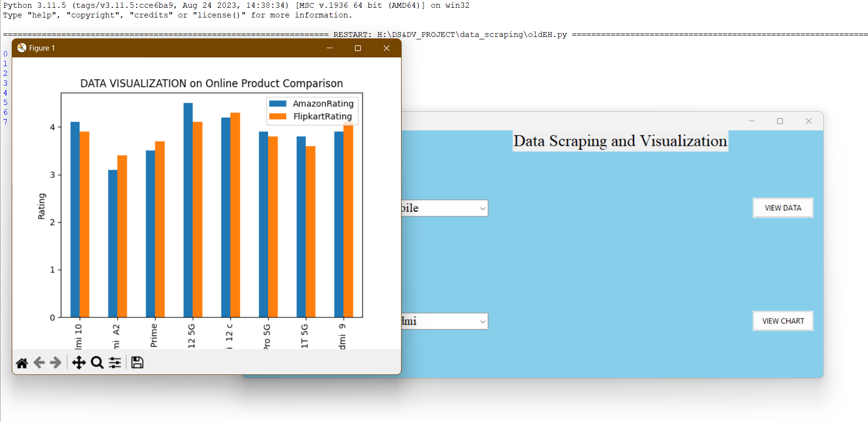Close the Figure 1 window
The width and height of the screenshot is (868, 422).
[387, 48]
